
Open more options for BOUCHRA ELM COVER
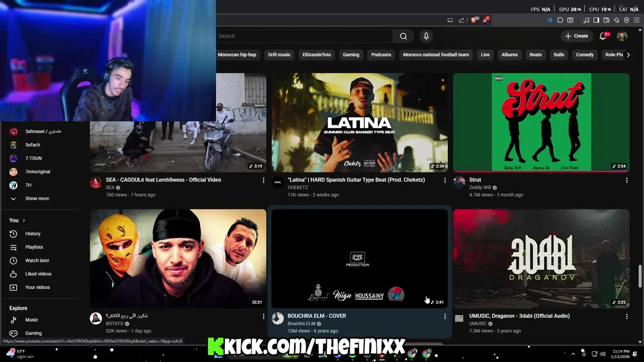(x=445, y=316)
